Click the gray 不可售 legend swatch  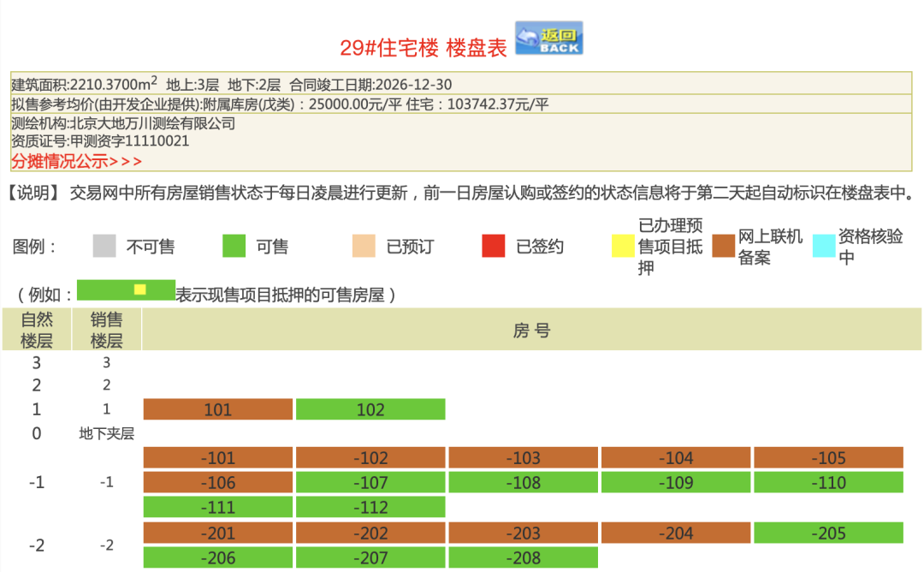click(x=104, y=247)
